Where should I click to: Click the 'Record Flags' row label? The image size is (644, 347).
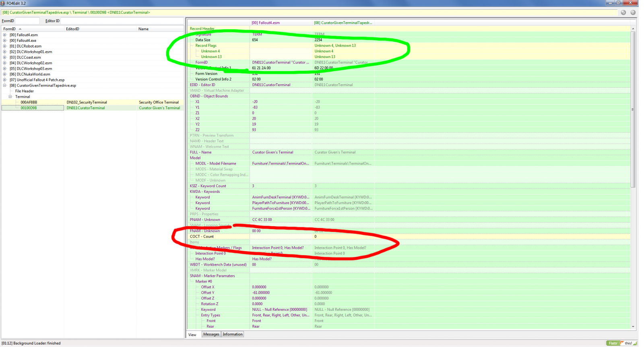click(206, 46)
